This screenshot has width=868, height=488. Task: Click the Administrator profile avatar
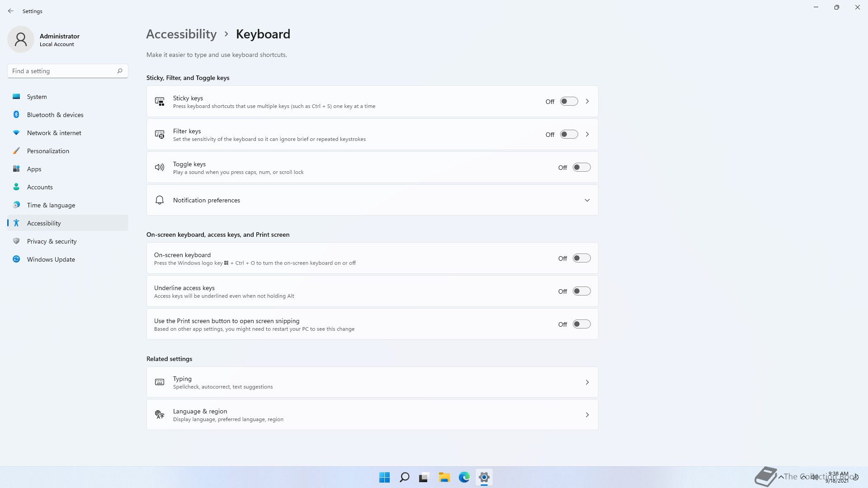point(21,39)
